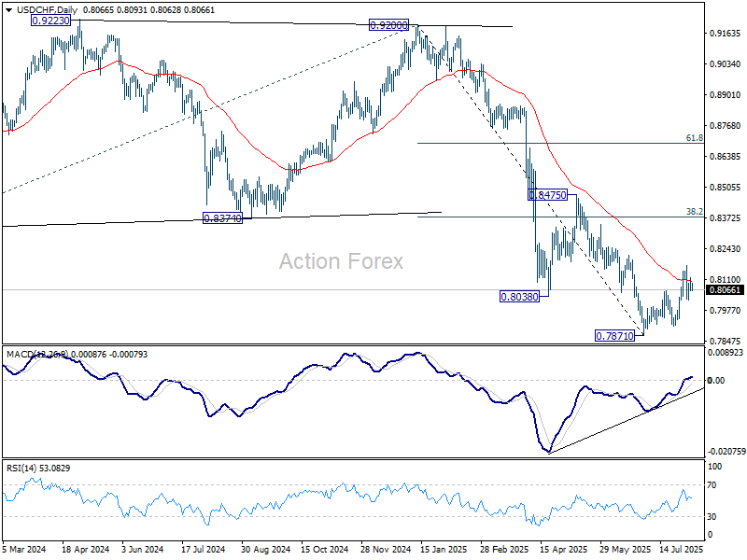This screenshot has height=560, width=747.
Task: Select the 28 Nov 2024 date label
Action: tap(384, 550)
